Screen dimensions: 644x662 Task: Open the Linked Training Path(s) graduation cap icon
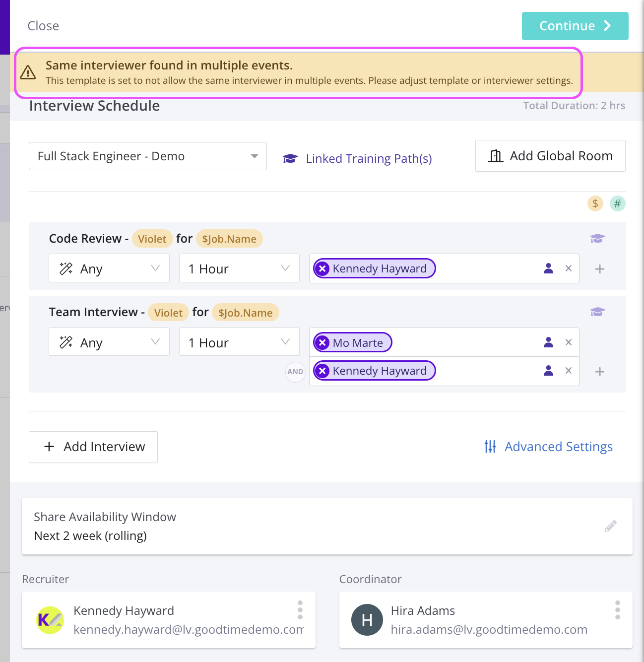pos(290,158)
